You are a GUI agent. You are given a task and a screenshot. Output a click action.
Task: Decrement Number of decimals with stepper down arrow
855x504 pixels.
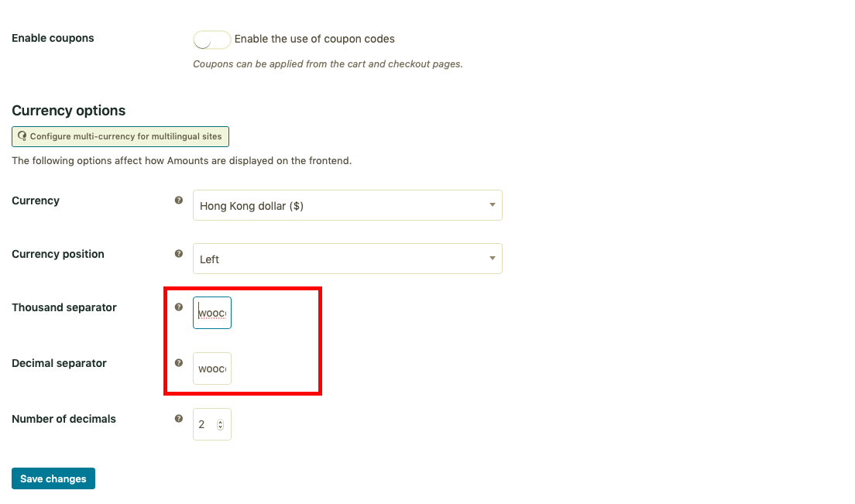tap(221, 427)
